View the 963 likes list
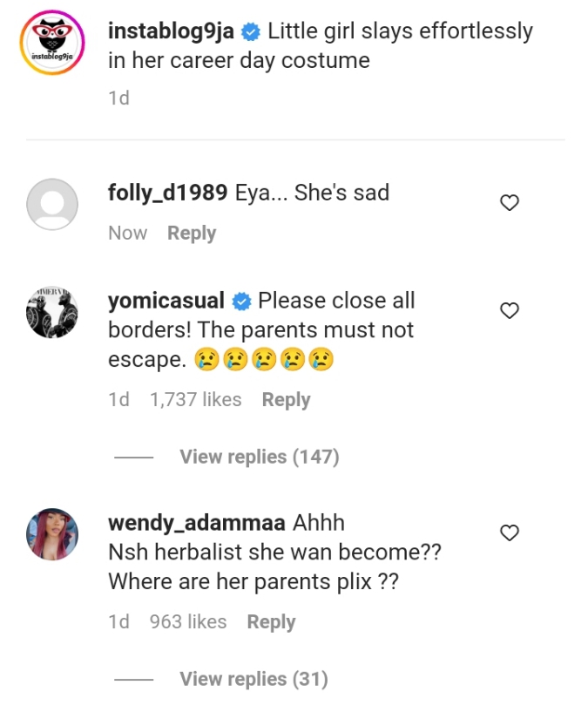 188,622
